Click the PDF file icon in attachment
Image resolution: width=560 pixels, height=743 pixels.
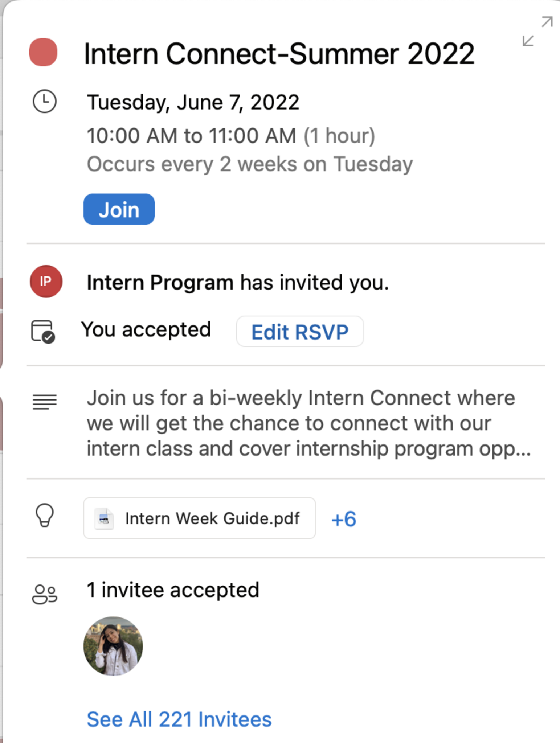(x=104, y=519)
